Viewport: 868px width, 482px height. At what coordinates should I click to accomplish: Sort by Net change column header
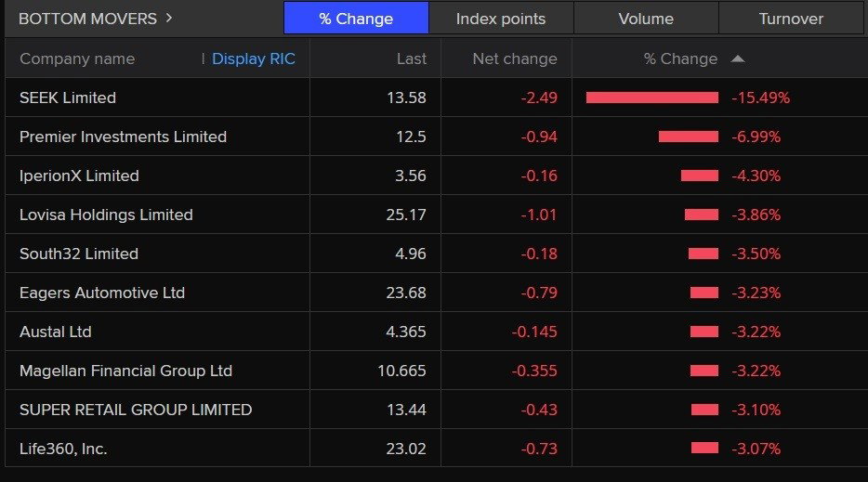point(515,59)
